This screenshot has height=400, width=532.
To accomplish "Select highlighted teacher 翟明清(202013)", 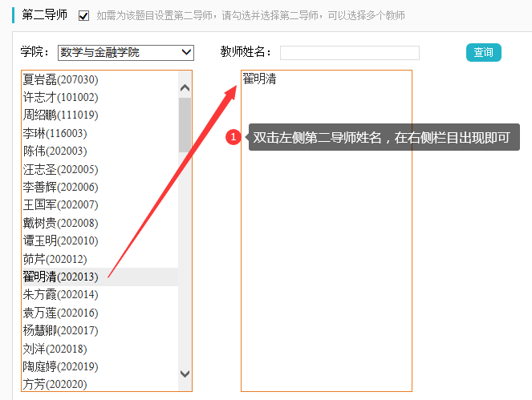I will pyautogui.click(x=61, y=277).
